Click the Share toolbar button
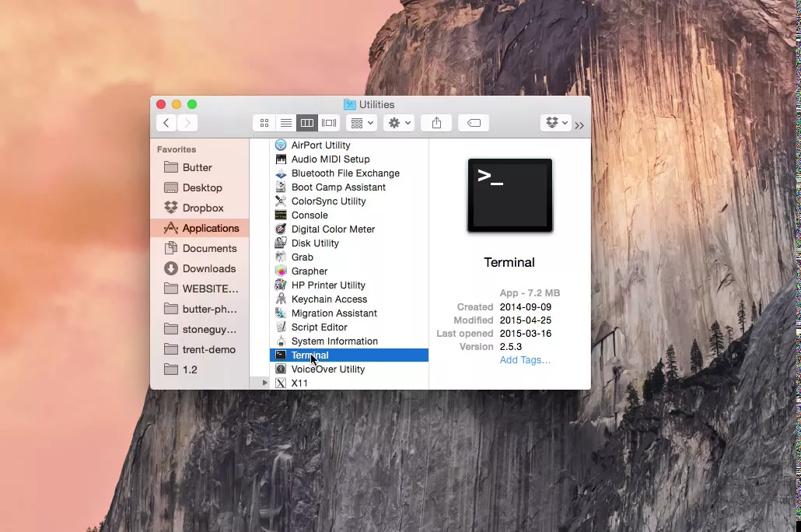801x532 pixels. click(x=436, y=123)
